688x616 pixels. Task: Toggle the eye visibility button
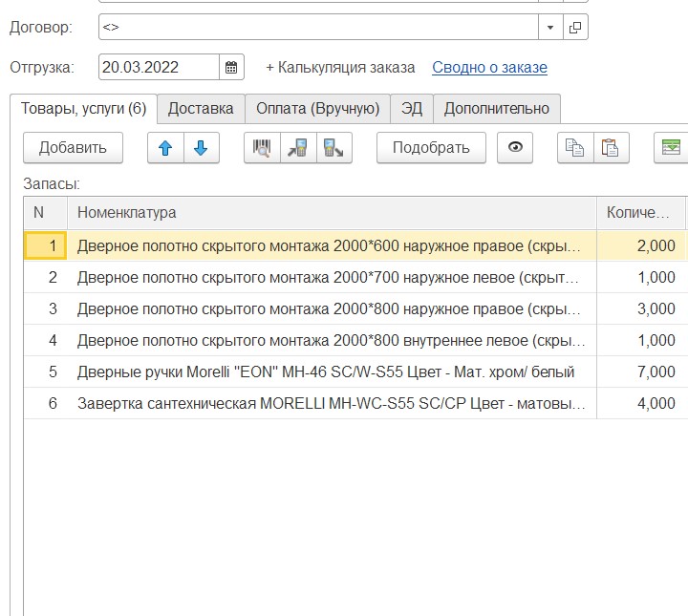point(516,148)
